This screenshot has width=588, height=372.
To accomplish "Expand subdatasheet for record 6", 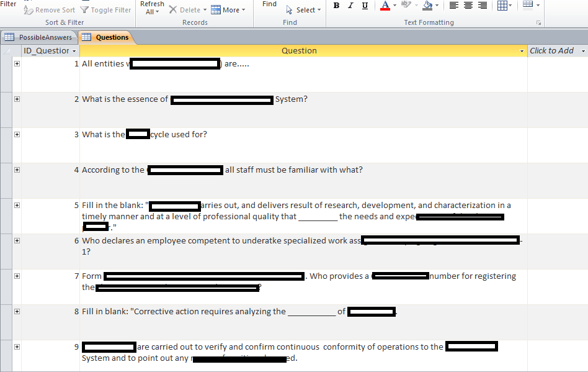I will [17, 240].
